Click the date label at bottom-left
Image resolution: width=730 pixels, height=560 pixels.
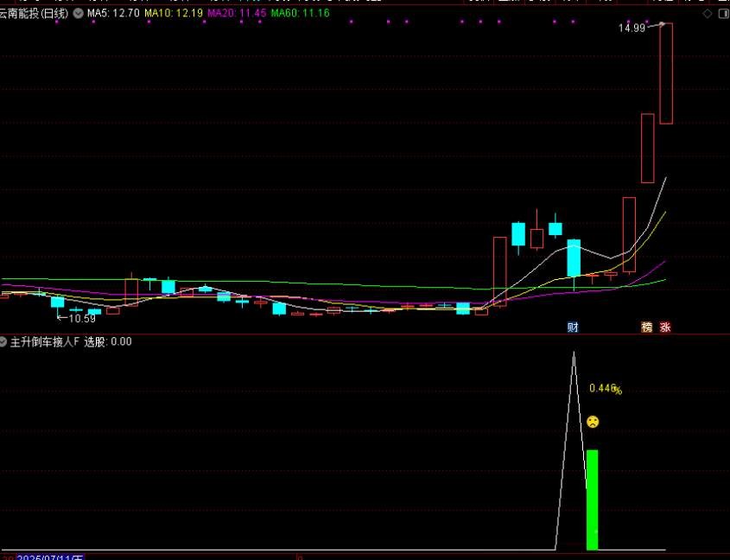pos(48,557)
